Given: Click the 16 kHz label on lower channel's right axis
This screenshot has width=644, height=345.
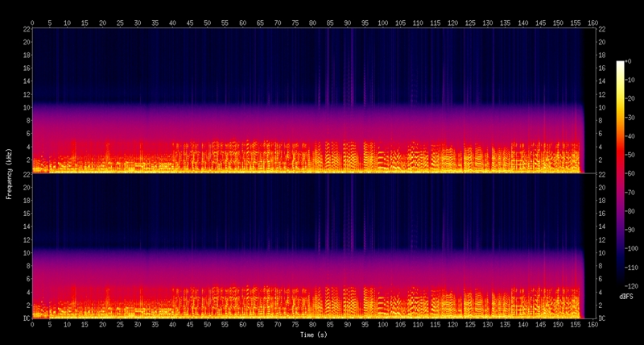Looking at the screenshot, I should 602,214.
